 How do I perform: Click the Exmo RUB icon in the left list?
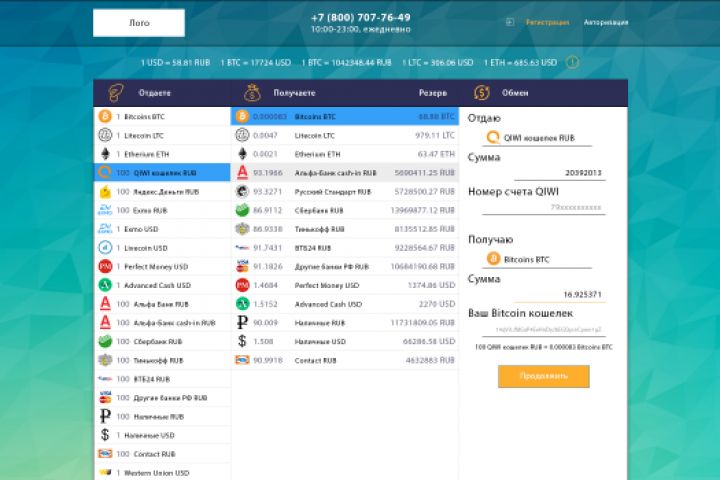(x=105, y=210)
